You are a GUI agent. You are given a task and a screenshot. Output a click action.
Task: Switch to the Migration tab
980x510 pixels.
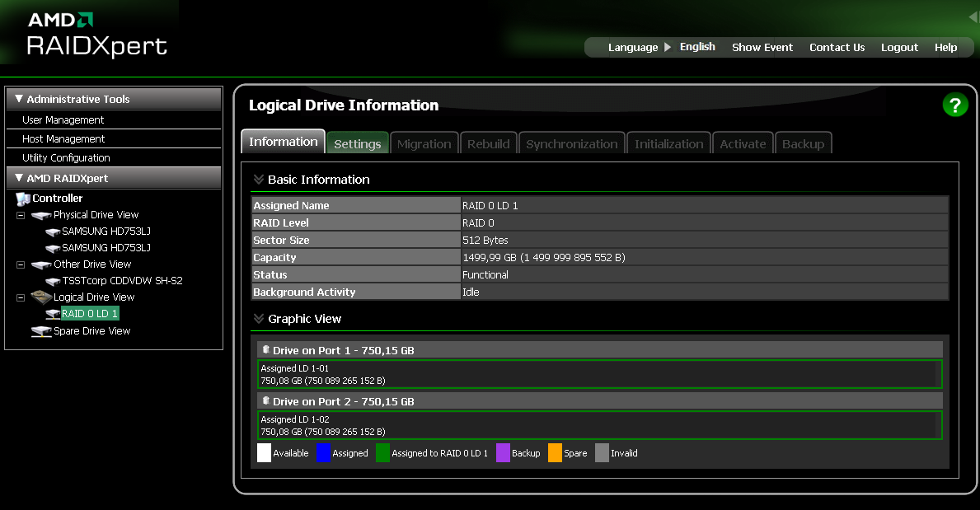[x=424, y=143]
